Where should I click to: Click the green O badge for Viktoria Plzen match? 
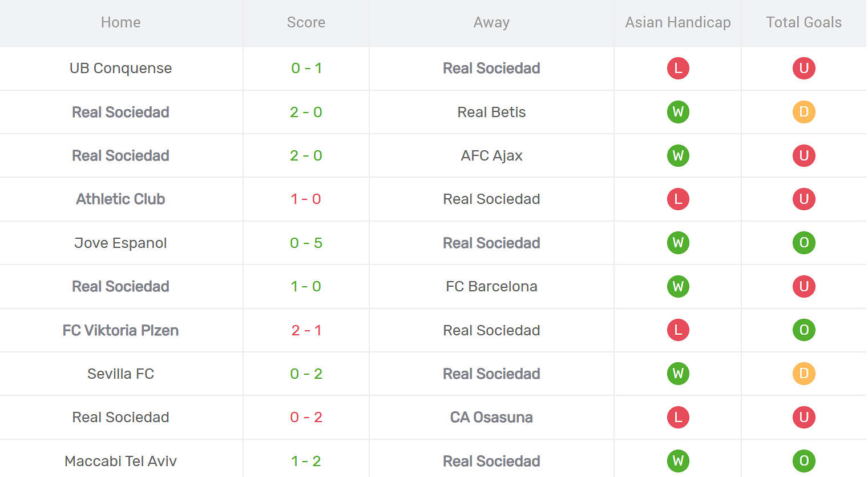coord(804,330)
